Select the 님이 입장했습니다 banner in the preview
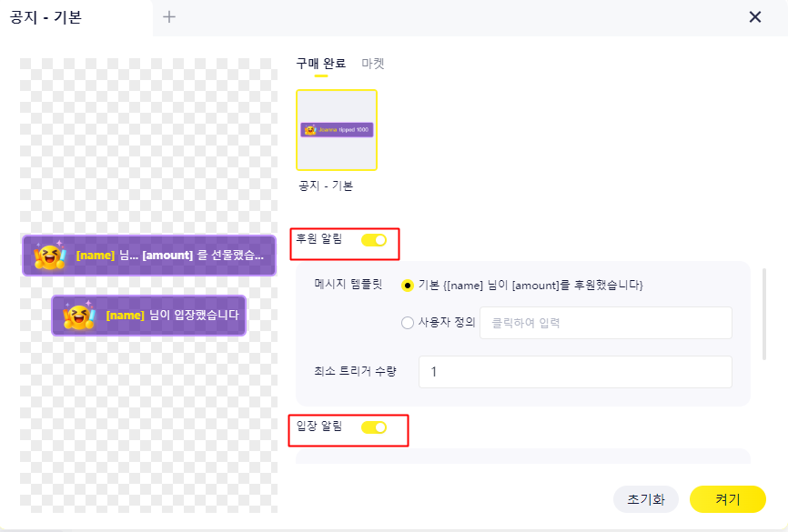This screenshot has height=532, width=788. click(149, 316)
